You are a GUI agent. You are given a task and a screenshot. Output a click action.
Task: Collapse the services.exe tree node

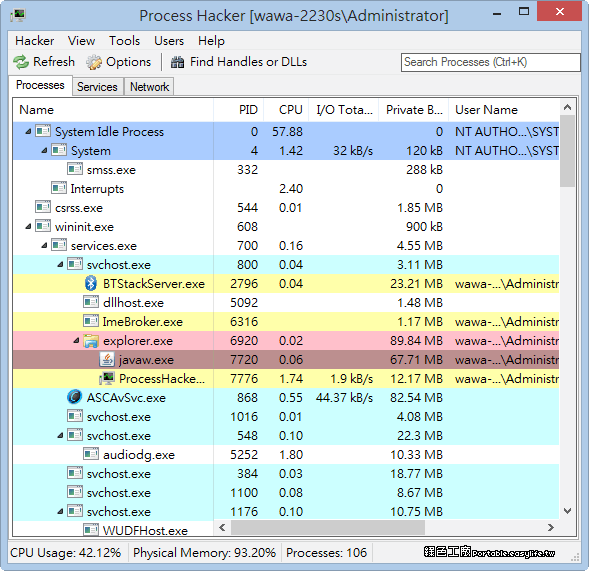click(x=44, y=246)
